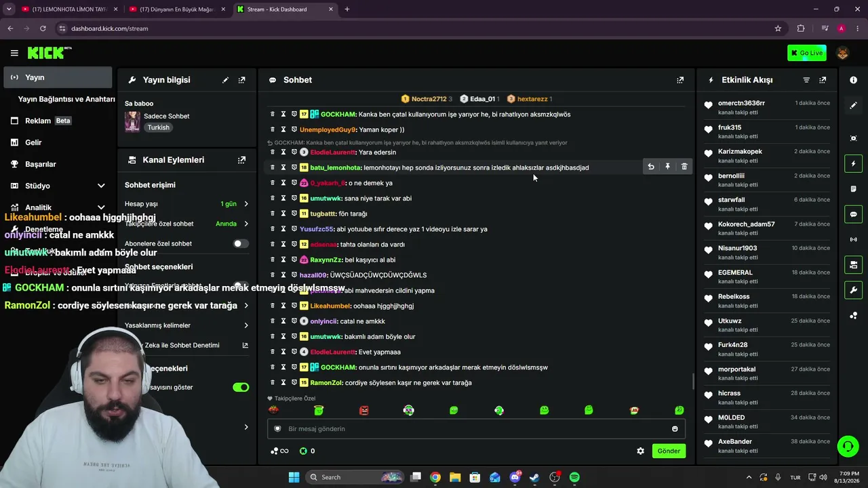The height and width of the screenshot is (488, 868).
Task: Open the browser tab search dropdown
Action: (x=9, y=9)
